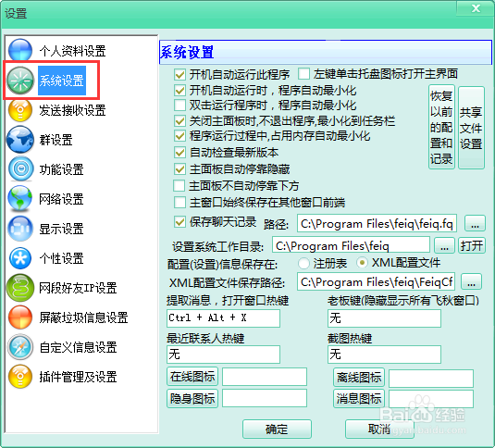495x448 pixels.
Task: Open 屏蔽垃圾信息设置 label
Action: tap(83, 317)
